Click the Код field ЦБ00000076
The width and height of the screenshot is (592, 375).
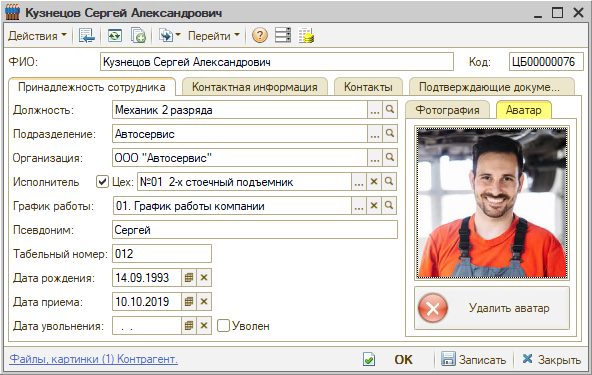[x=546, y=62]
